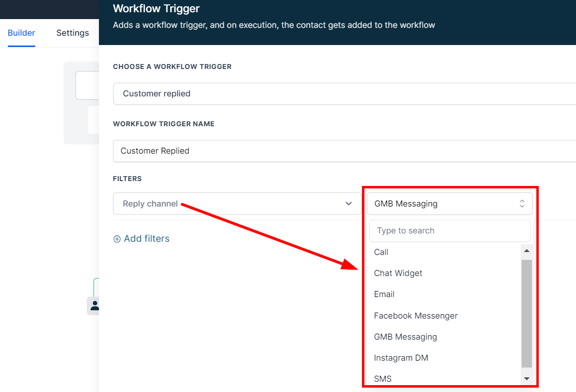Select Call from the channel list
This screenshot has height=392, width=576.
click(x=381, y=252)
